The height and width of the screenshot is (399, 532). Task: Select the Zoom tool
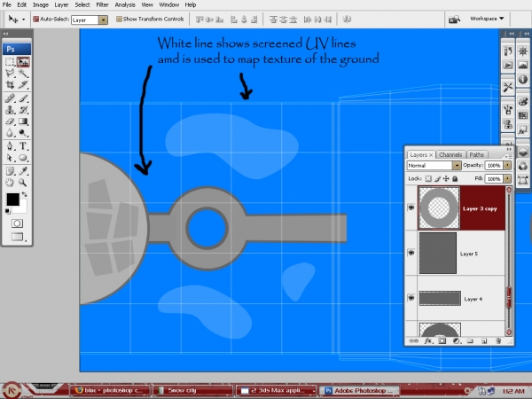(23, 183)
